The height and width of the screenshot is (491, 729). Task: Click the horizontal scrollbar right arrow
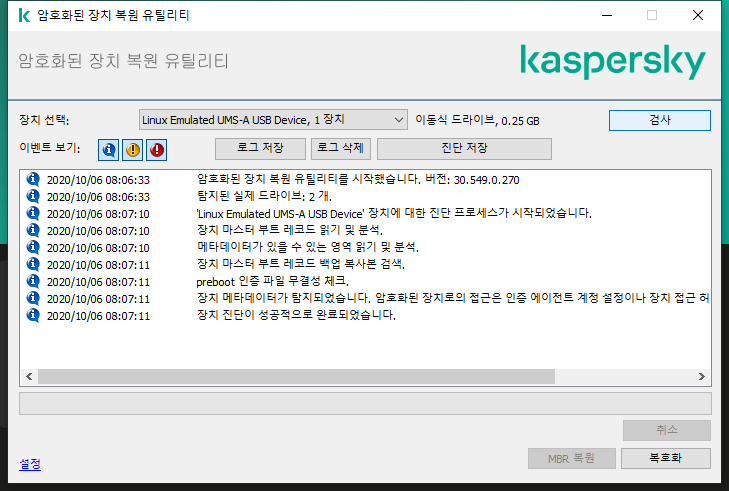[x=702, y=377]
